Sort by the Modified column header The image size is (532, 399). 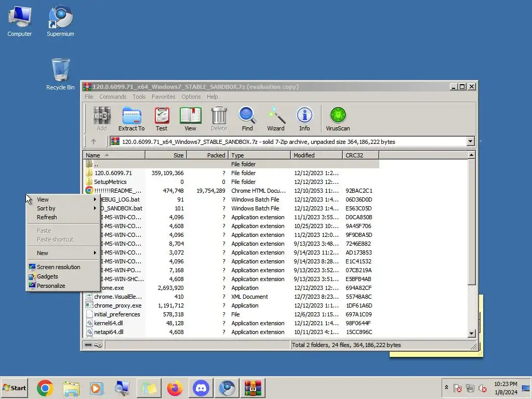coord(316,155)
